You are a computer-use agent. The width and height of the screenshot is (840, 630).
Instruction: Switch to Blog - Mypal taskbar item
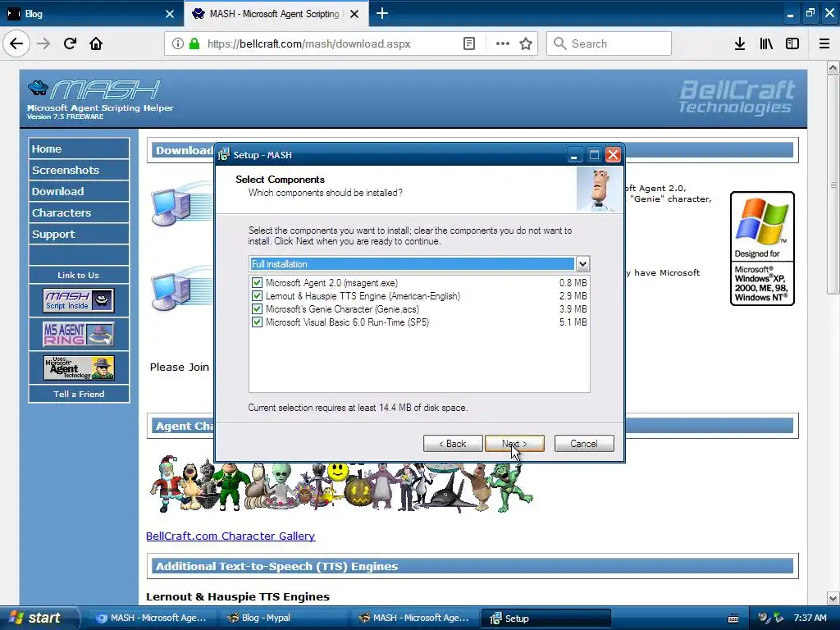pos(283,619)
